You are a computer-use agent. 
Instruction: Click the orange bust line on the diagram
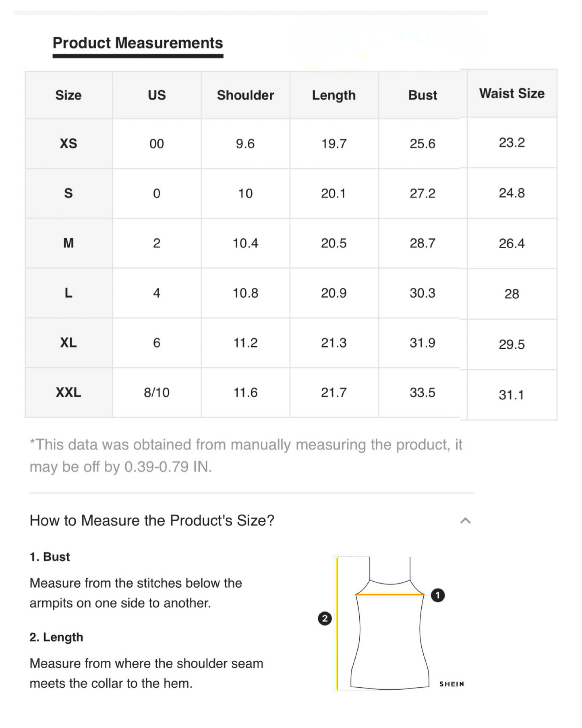pos(389,595)
